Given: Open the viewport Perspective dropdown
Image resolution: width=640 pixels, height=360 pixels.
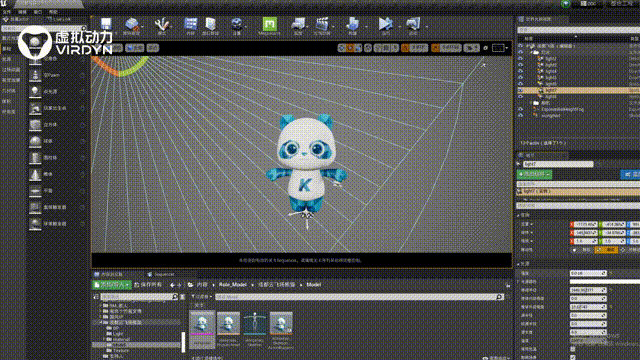Looking at the screenshot, I should [x=114, y=48].
